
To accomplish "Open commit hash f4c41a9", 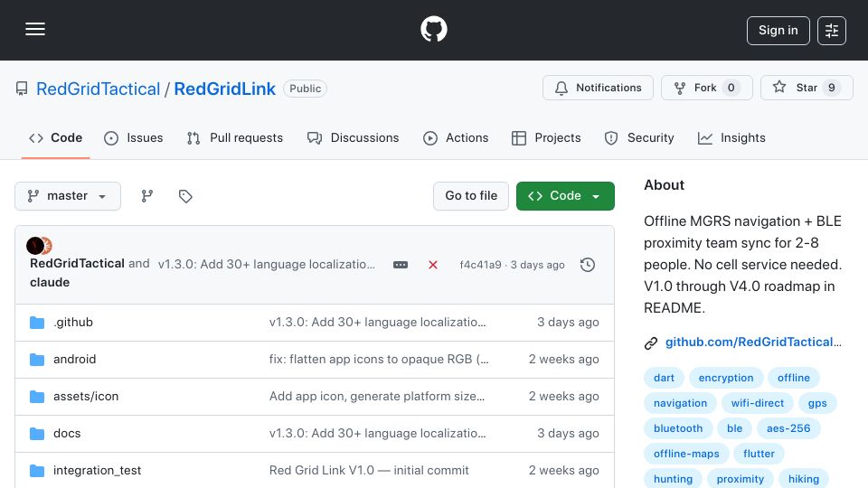I will (480, 265).
